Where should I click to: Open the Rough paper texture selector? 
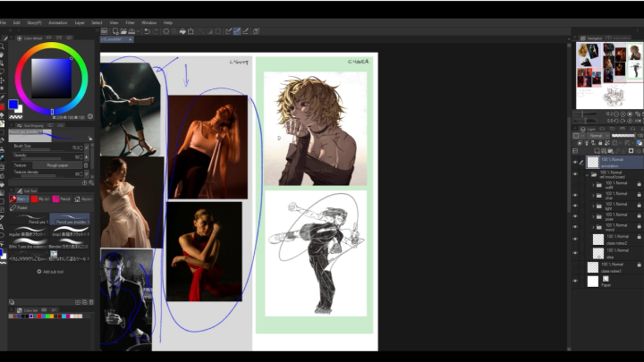click(57, 165)
